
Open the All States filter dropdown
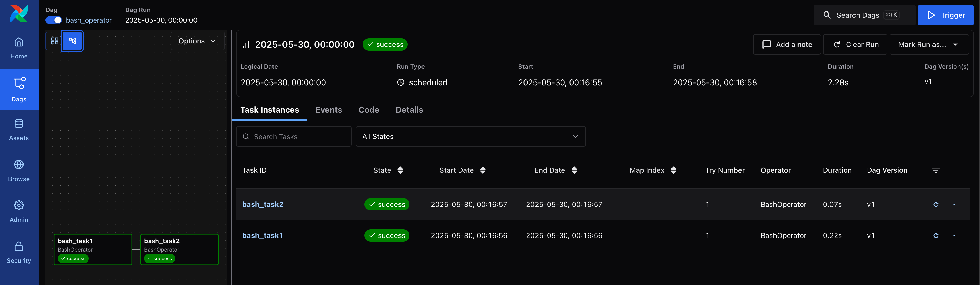point(470,136)
